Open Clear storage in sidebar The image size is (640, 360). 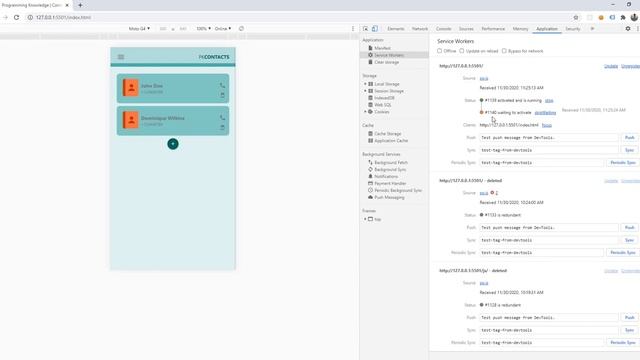[387, 62]
